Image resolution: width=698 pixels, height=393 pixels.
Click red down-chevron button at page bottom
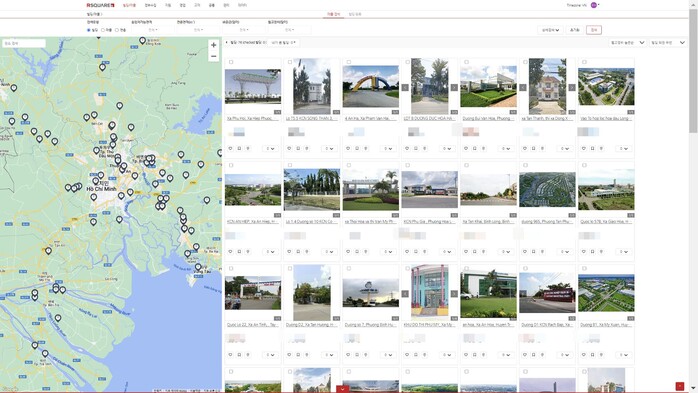pyautogui.click(x=342, y=389)
